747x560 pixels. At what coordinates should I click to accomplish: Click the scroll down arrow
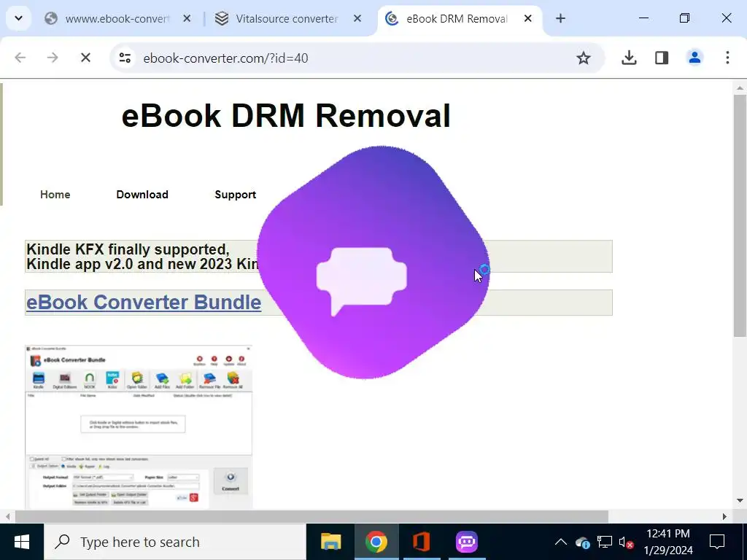tap(740, 500)
